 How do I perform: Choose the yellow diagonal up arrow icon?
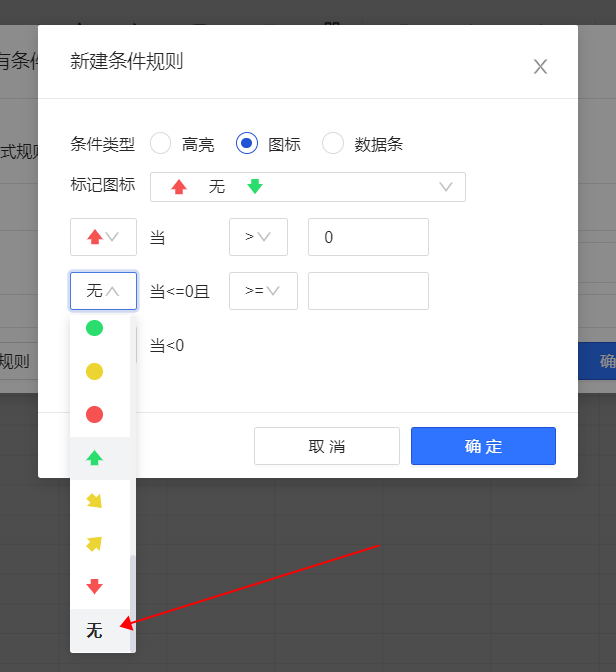coord(95,544)
